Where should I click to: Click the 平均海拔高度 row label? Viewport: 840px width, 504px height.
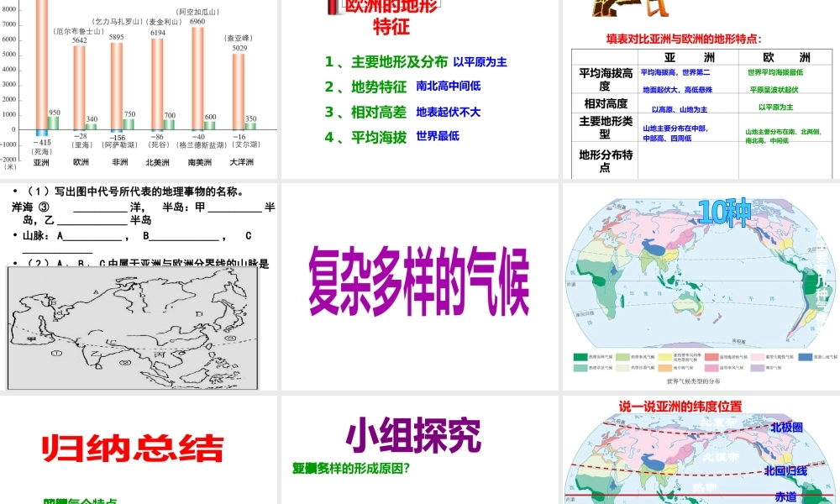click(x=606, y=79)
